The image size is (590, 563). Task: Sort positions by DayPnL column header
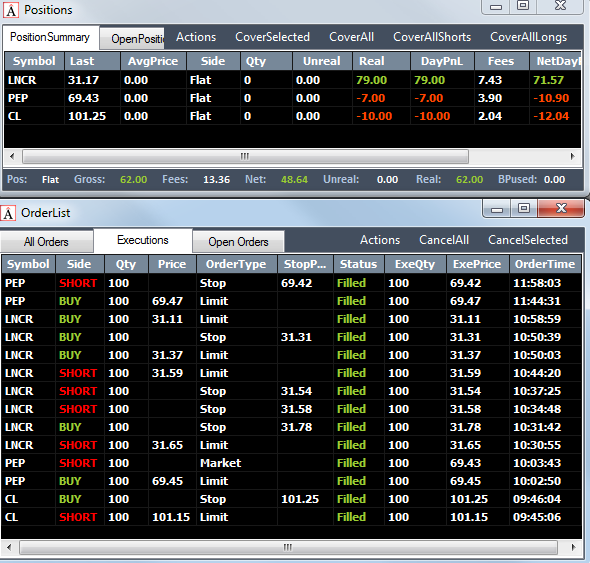442,61
